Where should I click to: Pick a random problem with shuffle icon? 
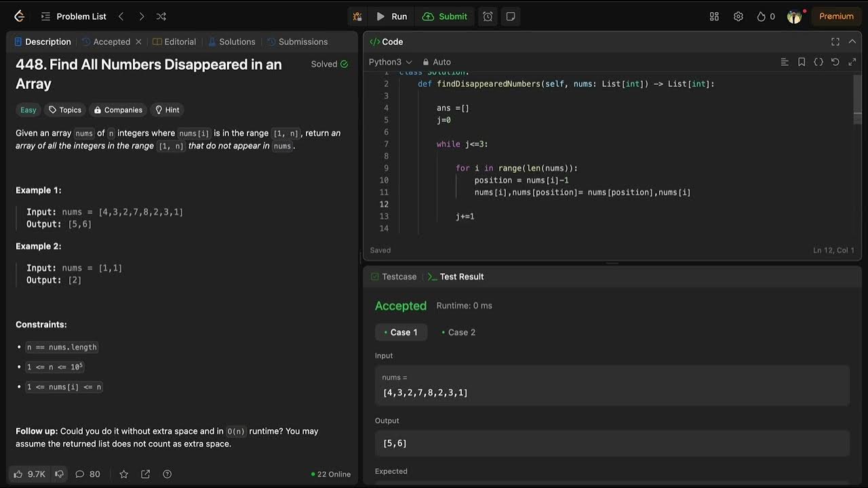(161, 16)
